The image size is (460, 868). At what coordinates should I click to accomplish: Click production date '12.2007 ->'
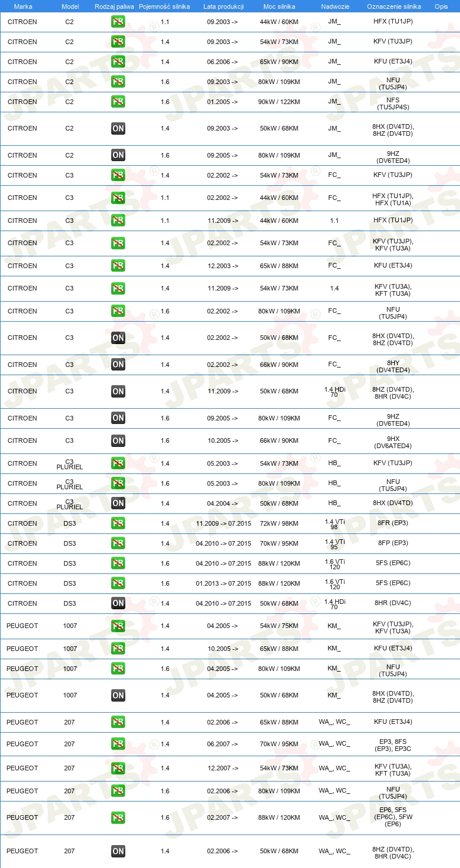point(222,768)
